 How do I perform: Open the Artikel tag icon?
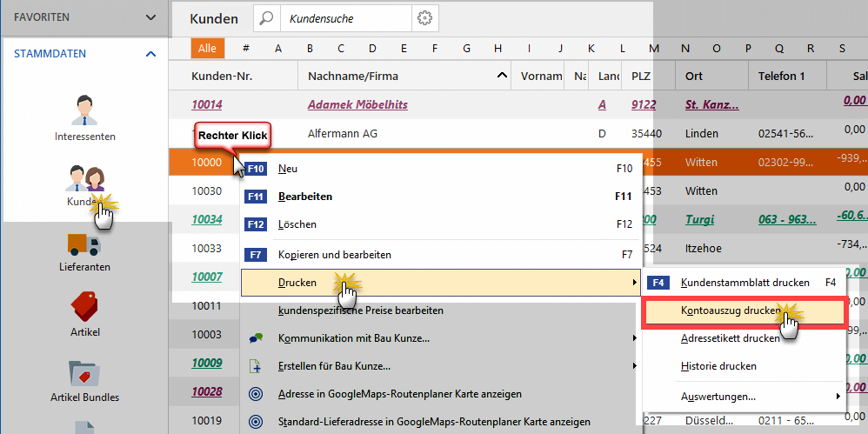pyautogui.click(x=84, y=306)
